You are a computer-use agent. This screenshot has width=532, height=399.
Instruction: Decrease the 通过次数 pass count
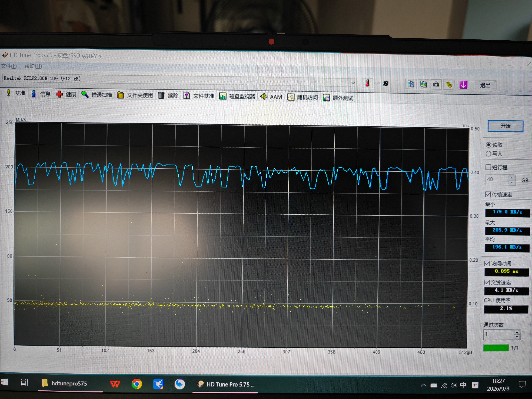tap(517, 337)
